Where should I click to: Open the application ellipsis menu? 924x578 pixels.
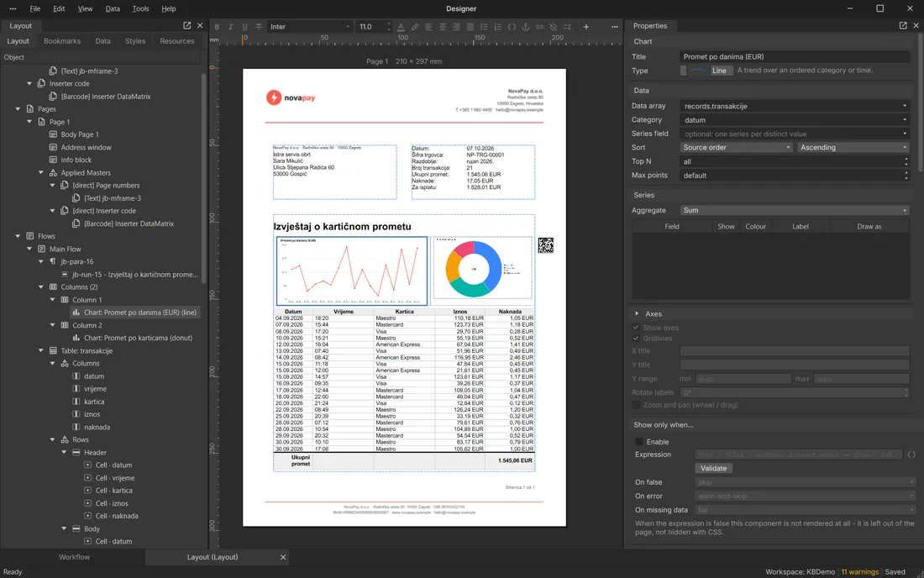(13, 9)
